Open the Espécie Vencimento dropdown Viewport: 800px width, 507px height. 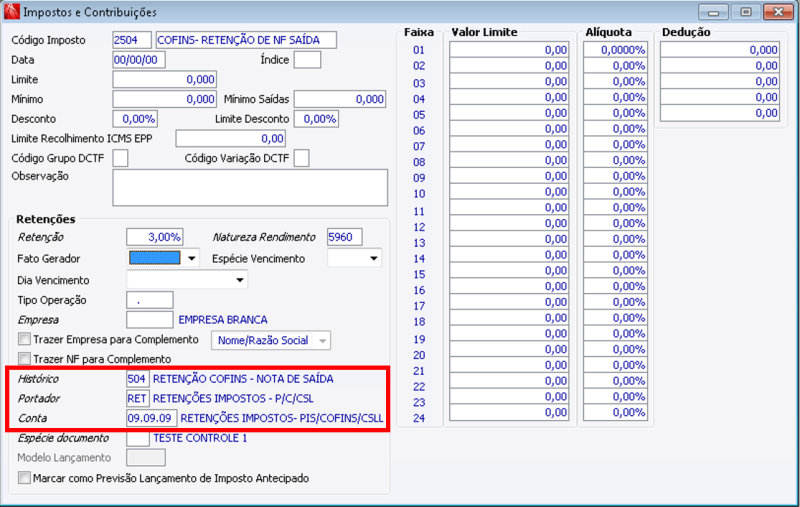(x=373, y=259)
